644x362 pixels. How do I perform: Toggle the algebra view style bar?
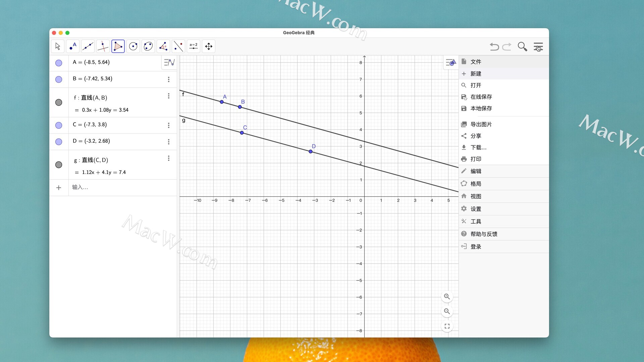169,62
